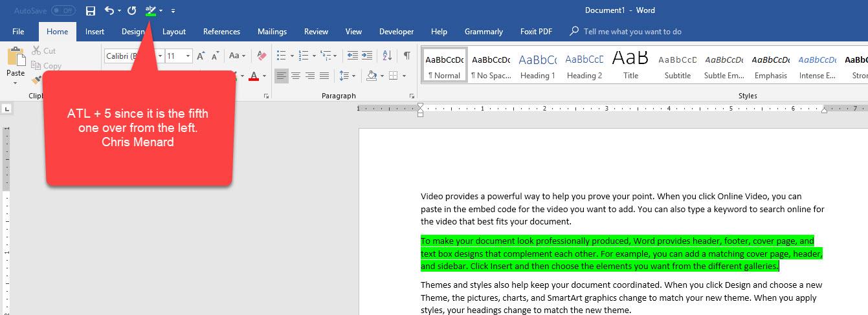Switch to the Layout tab
This screenshot has width=868, height=315.
(174, 31)
